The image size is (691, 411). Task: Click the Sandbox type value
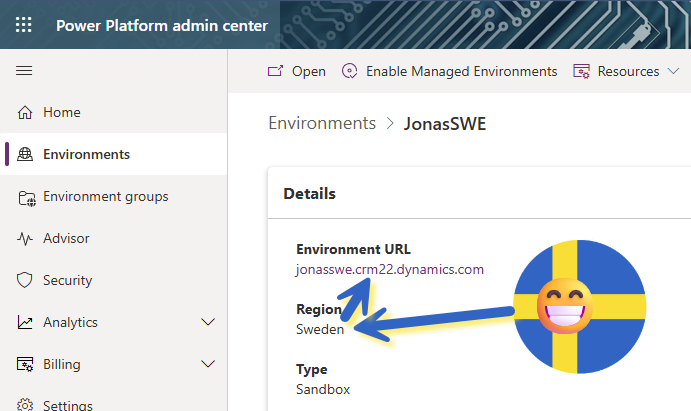(323, 389)
